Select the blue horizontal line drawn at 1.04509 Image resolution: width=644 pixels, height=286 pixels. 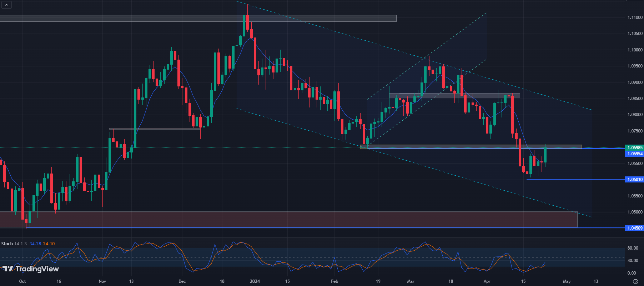click(x=325, y=227)
